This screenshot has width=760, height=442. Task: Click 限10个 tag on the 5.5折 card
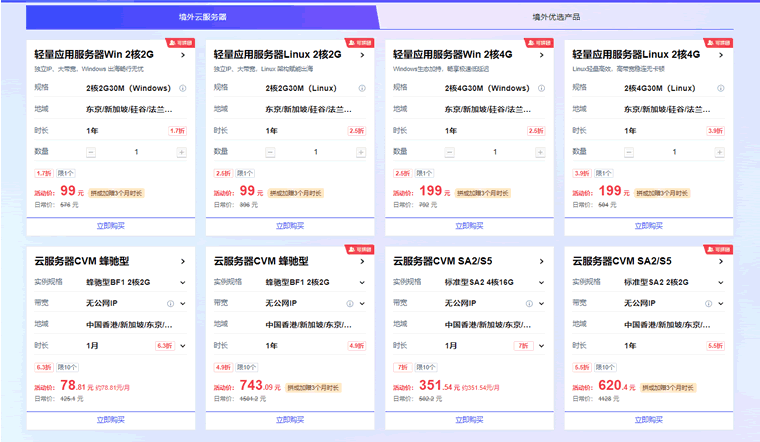605,367
